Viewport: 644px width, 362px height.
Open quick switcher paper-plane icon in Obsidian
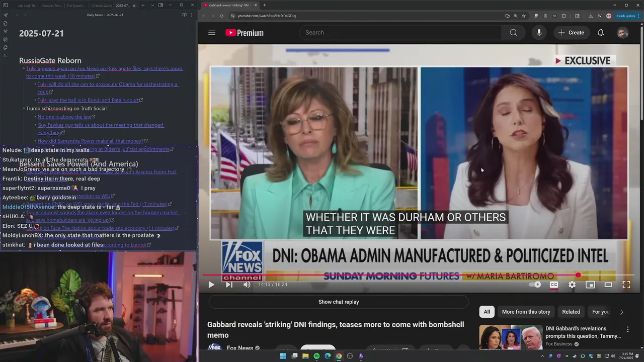coord(6,15)
